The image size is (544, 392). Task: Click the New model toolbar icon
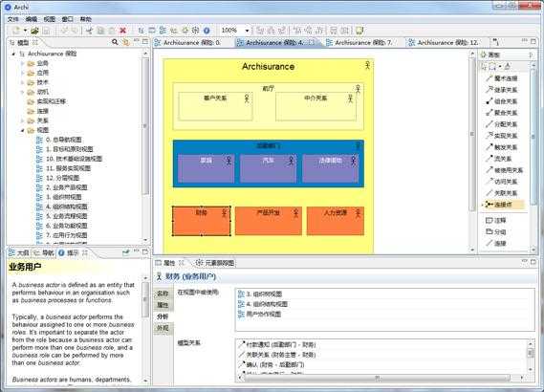[16, 31]
